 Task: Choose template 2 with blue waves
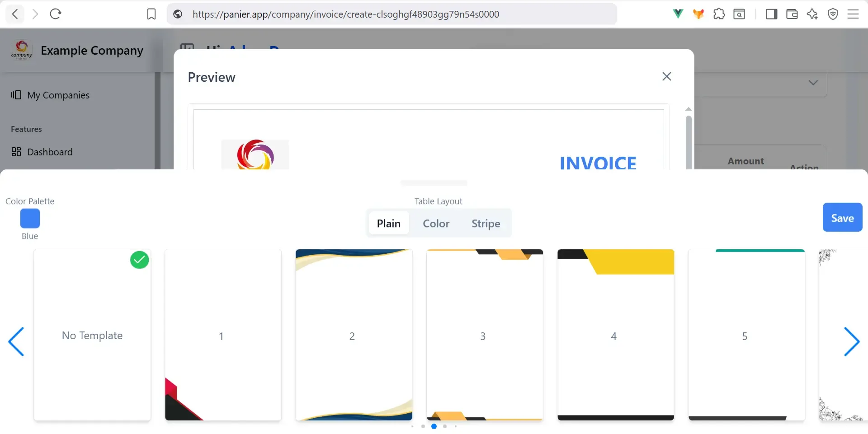click(354, 335)
